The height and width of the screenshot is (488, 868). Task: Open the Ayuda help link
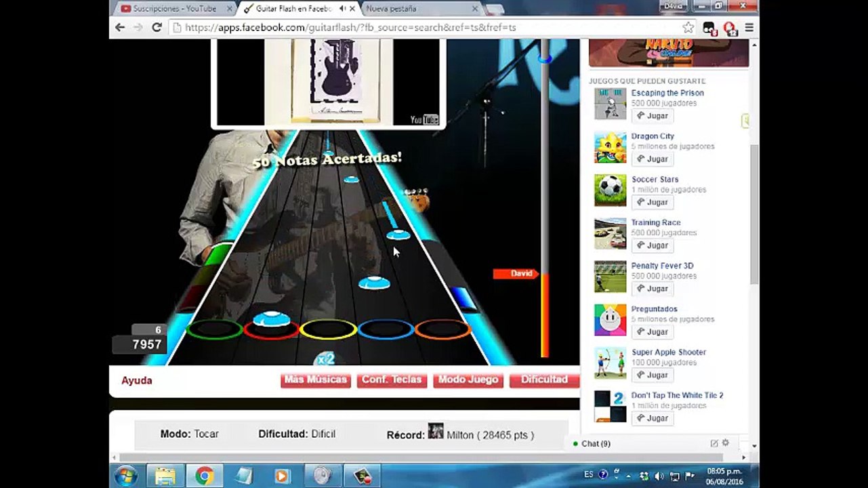click(137, 380)
